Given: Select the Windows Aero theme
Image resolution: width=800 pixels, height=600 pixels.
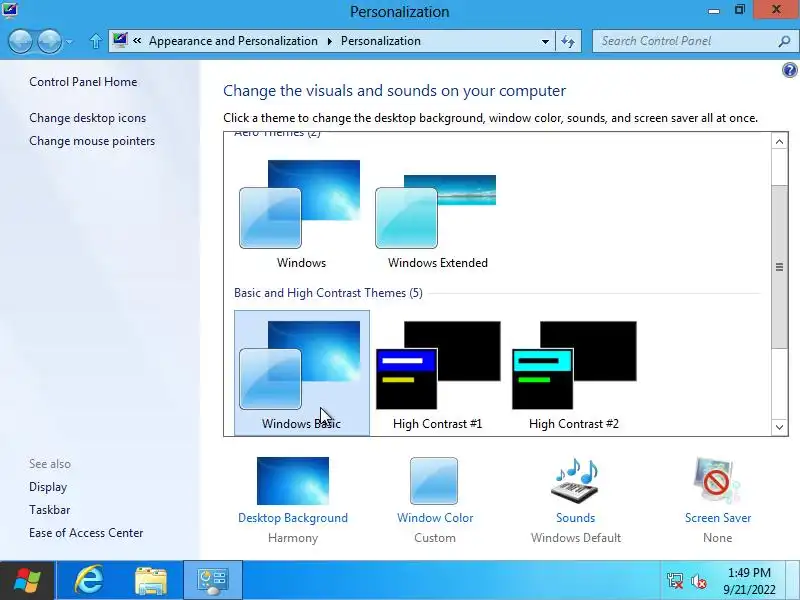Looking at the screenshot, I should pos(301,214).
